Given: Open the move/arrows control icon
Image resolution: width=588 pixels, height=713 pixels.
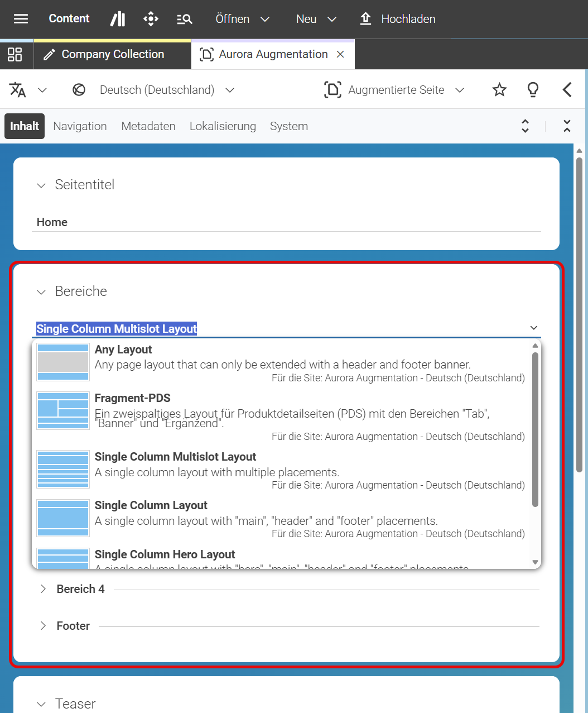Looking at the screenshot, I should [151, 19].
